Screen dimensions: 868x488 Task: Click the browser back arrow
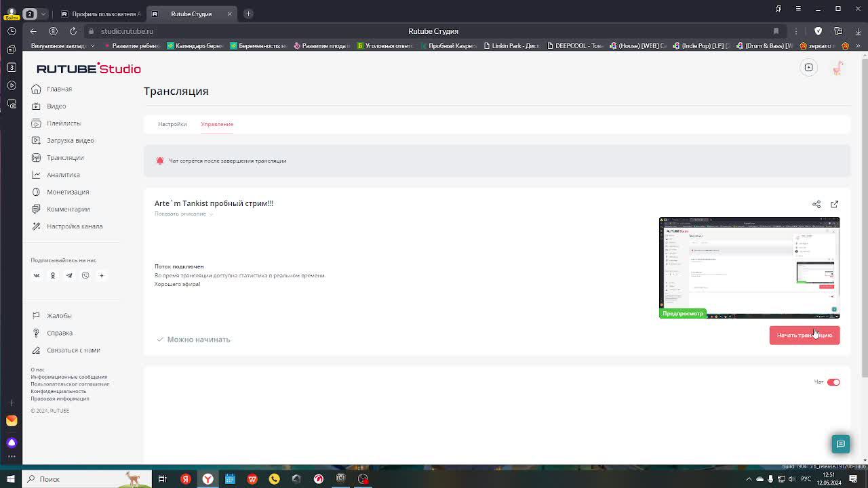point(33,31)
